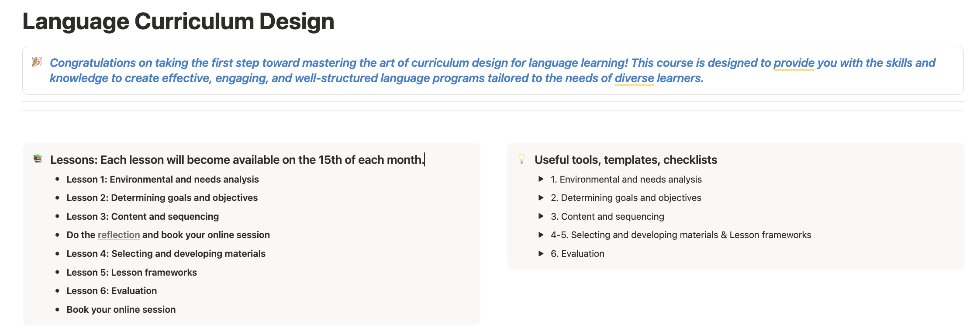Screen dimensions: 980x332
Task: Click the Useful tools, templates, checklists heading
Action: [626, 160]
